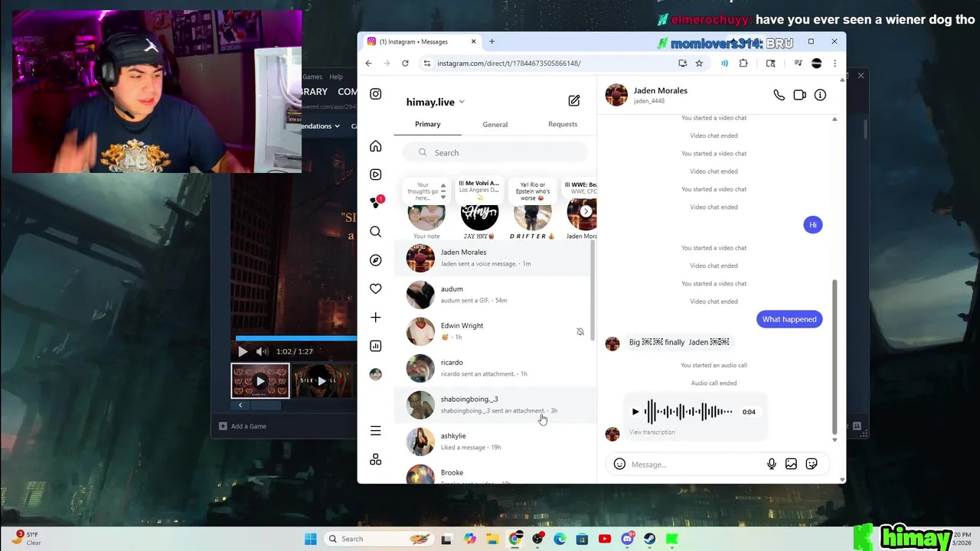Show next notes with arrow
Viewport: 980px width, 551px height.
coord(586,211)
